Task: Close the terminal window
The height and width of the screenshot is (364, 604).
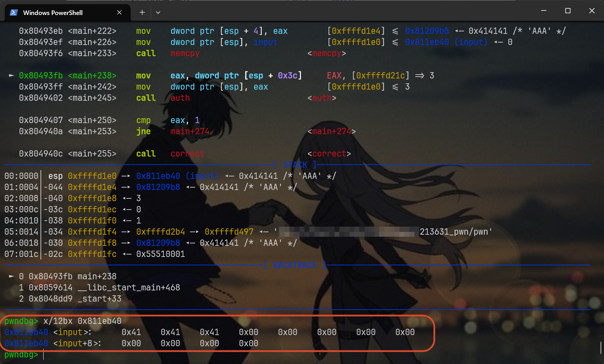Action: [592, 11]
